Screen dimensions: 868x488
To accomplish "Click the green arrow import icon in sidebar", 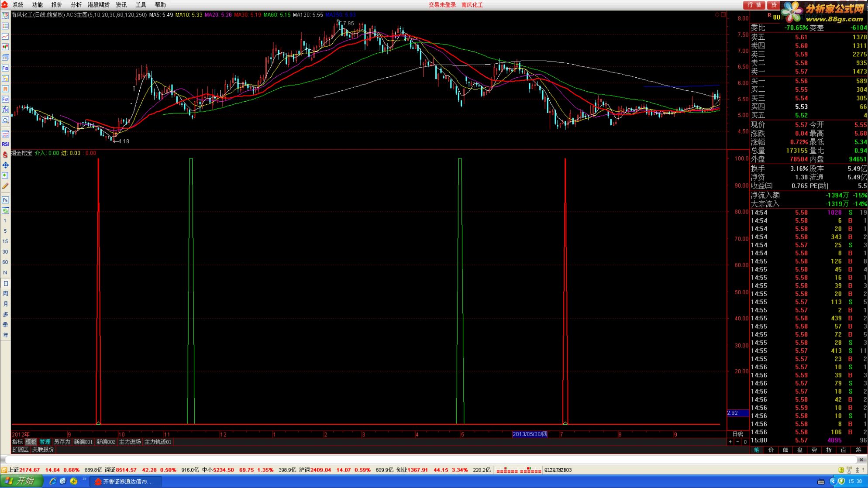I will 5,176.
